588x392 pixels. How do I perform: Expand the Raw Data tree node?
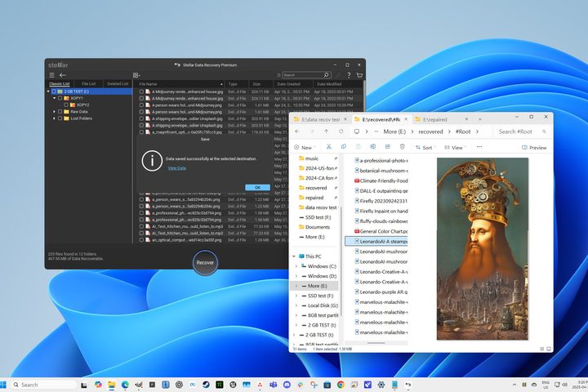click(55, 112)
